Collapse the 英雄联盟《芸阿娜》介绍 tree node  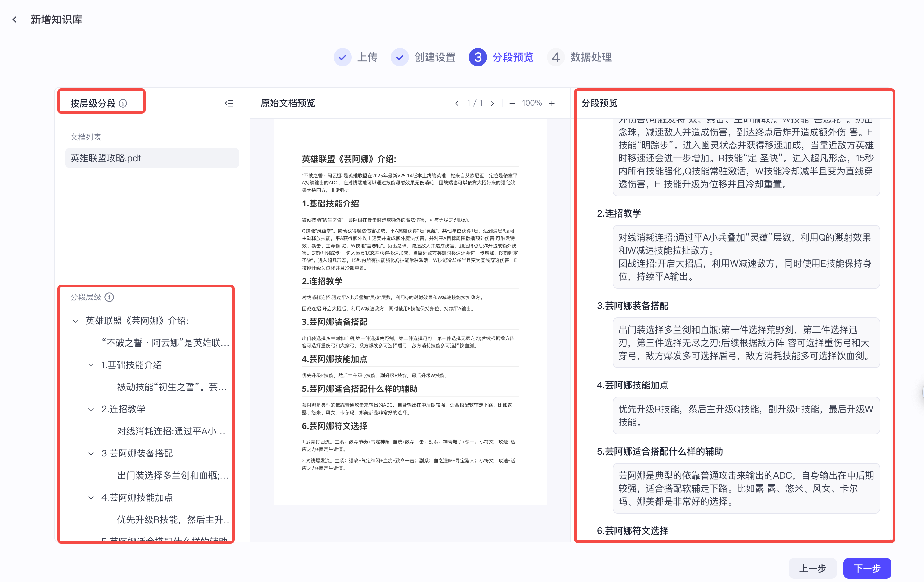(x=76, y=321)
